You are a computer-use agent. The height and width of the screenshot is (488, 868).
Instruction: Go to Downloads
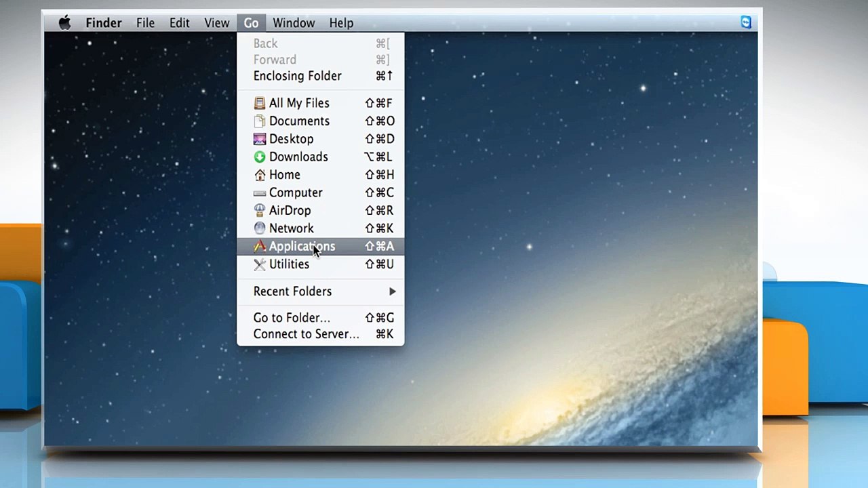point(321,157)
